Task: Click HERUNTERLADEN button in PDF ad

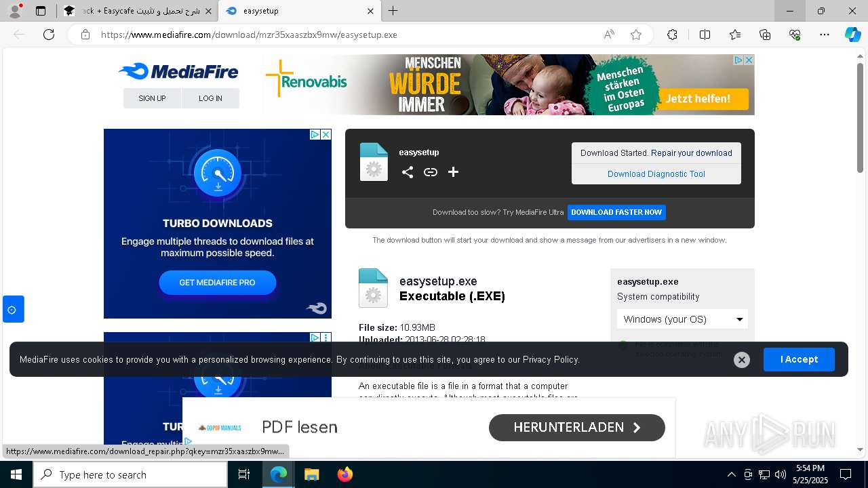Action: click(577, 428)
